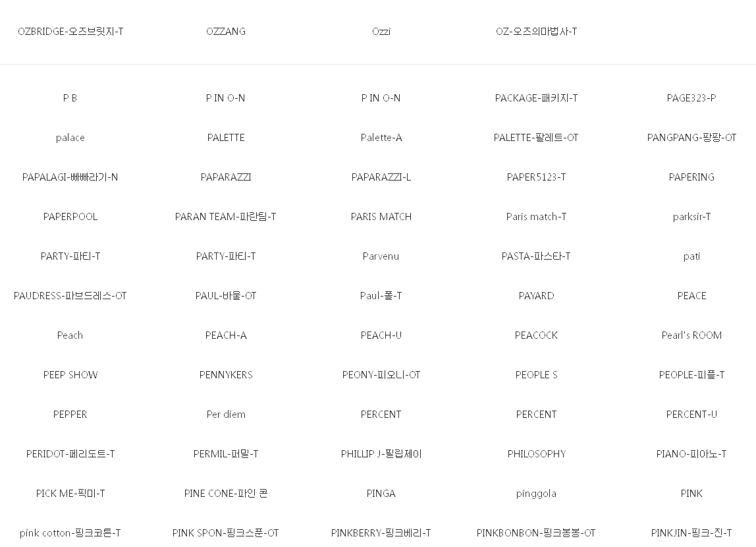Screen dimensions: 756x547
Task: Open the PINK brand
Action: pos(691,494)
